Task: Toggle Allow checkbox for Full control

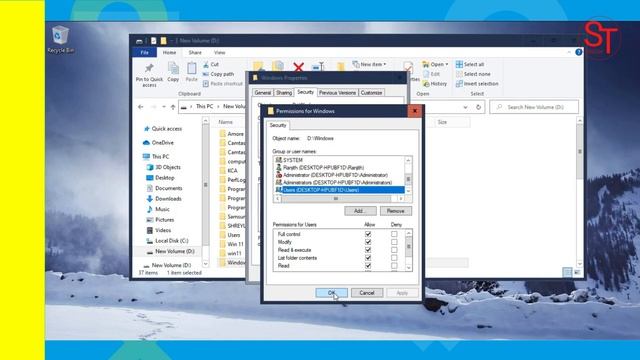Action: [368, 234]
